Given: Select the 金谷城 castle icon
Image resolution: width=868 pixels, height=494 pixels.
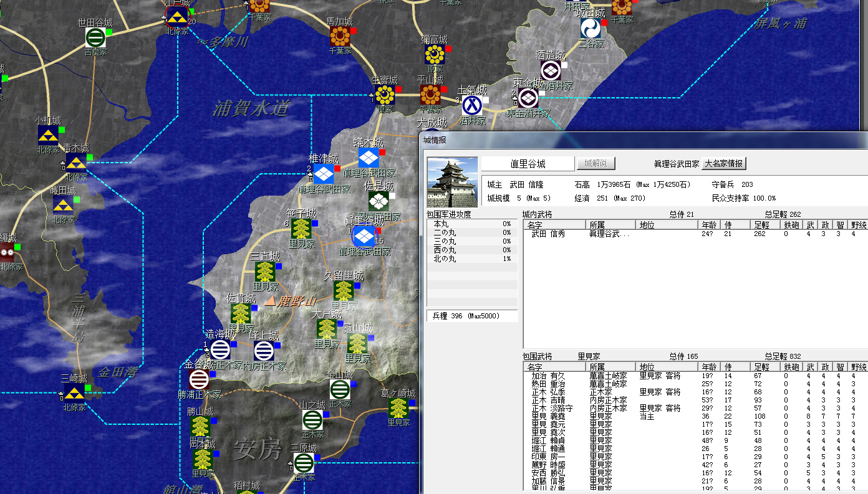Looking at the screenshot, I should pos(199,379).
